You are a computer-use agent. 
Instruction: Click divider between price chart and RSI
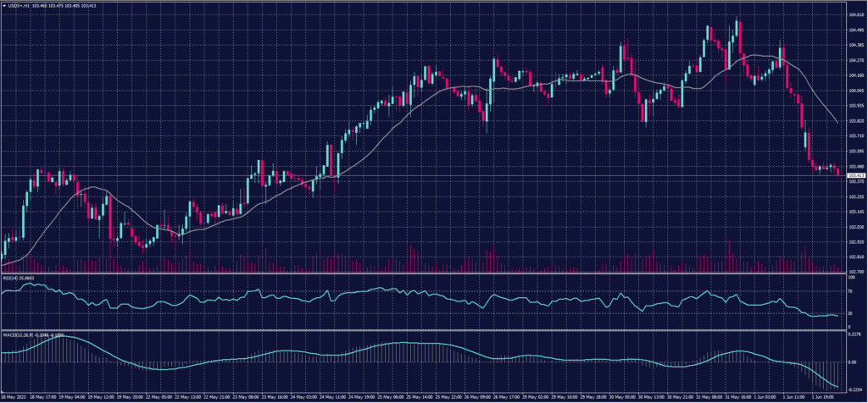coord(424,274)
